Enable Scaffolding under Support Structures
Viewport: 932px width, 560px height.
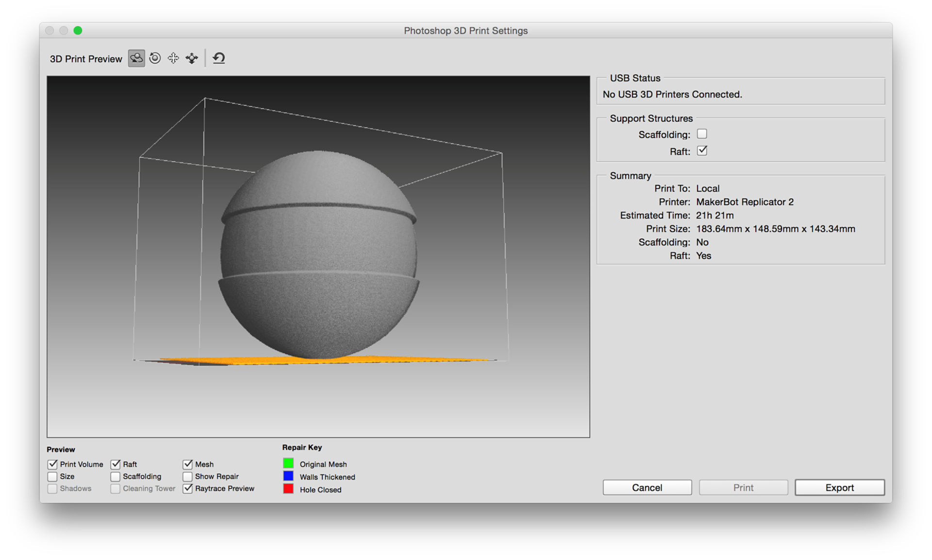702,133
